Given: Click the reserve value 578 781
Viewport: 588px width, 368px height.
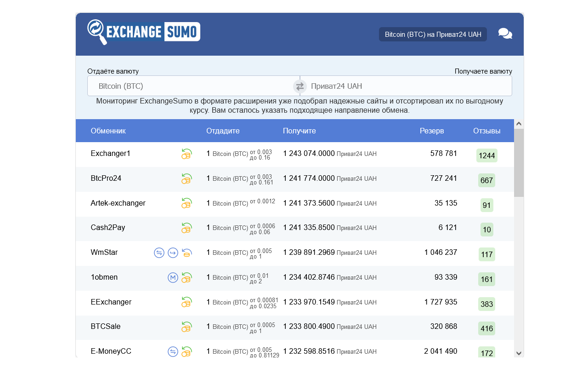Looking at the screenshot, I should (x=444, y=154).
